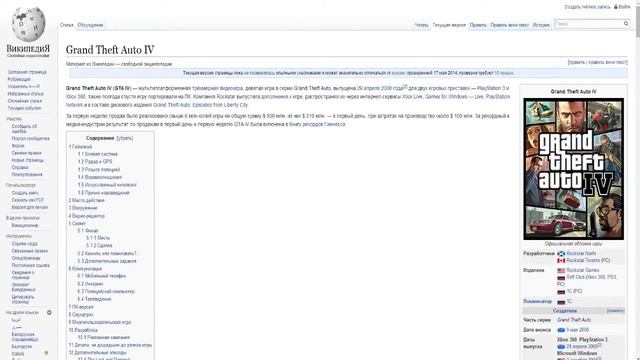Open Свежие правки sidebar link
The width and height of the screenshot is (640, 360).
tap(26, 153)
